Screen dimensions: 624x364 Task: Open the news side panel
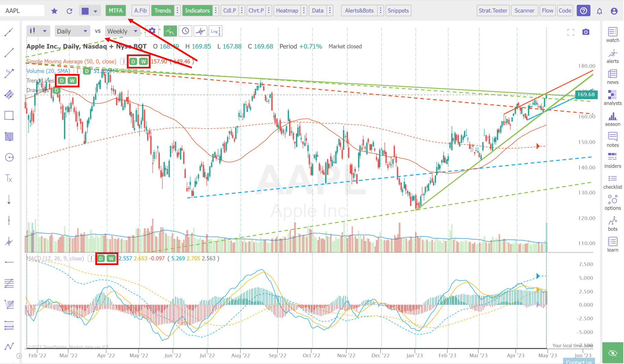click(612, 77)
